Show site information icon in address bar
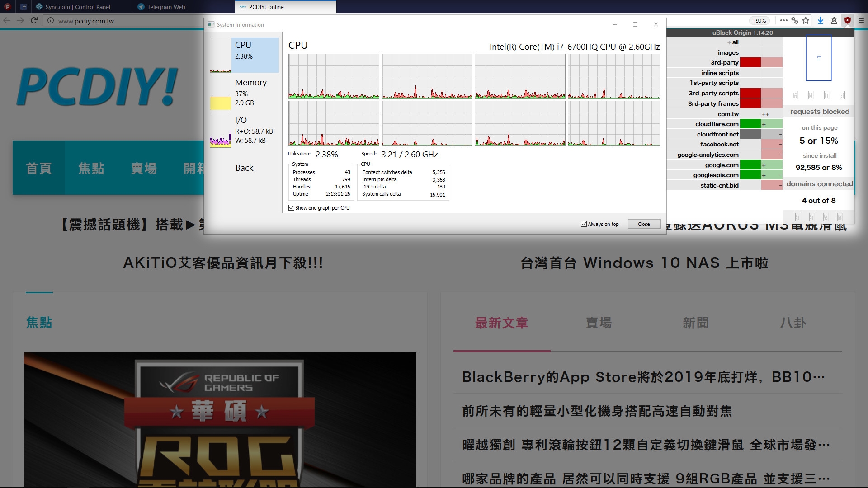This screenshot has height=488, width=868. (x=51, y=21)
